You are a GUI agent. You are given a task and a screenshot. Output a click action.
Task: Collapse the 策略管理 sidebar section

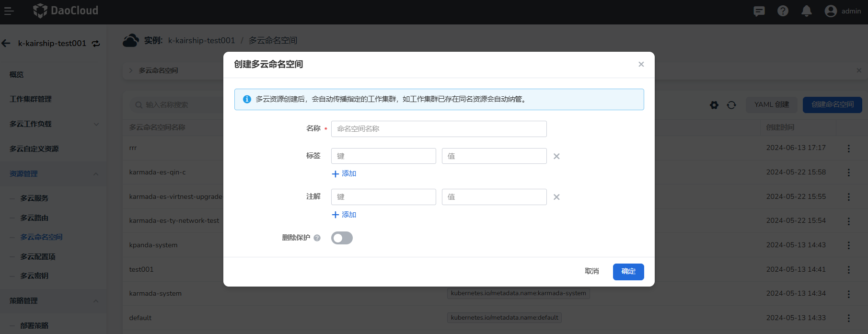[x=96, y=301]
